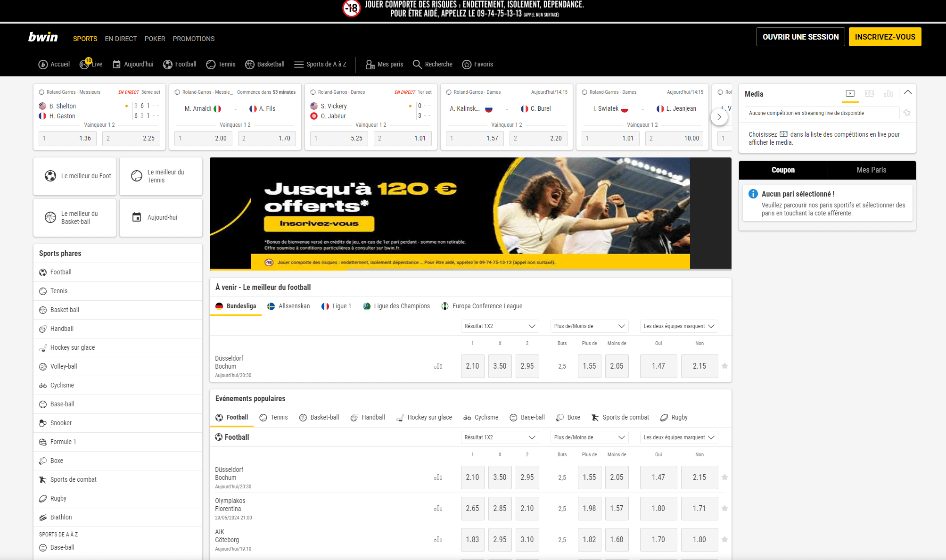Open stats icon for Olympiakos Fiorentina
This screenshot has height=560, width=946.
click(438, 508)
